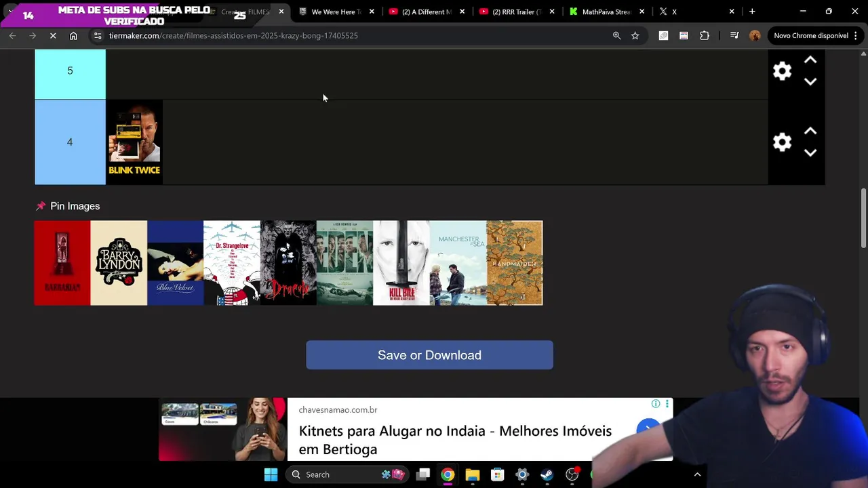
Task: Open the Chrome extensions puzzle icon
Action: (x=705, y=36)
